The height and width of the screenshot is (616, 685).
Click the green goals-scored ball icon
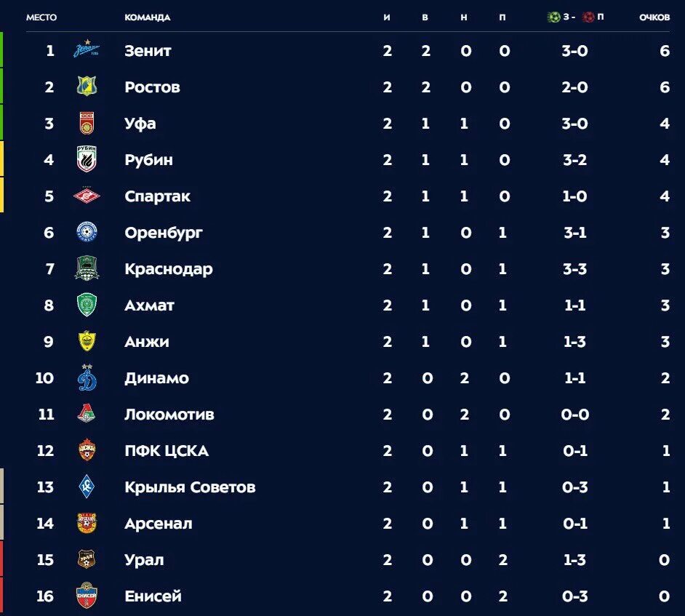tap(554, 17)
